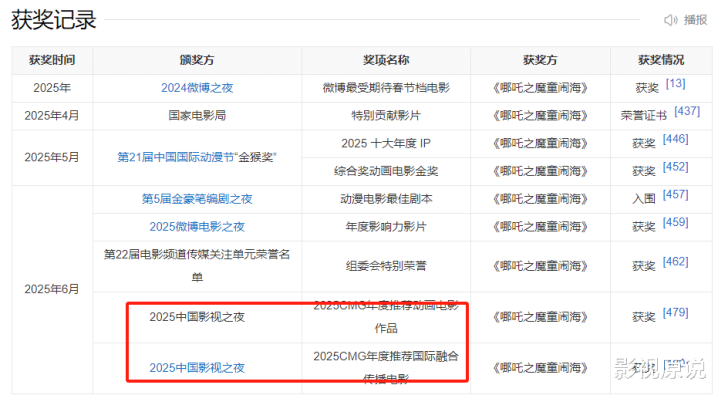The width and height of the screenshot is (718, 395).
Task: Select the 国家电影局 table cell
Action: pos(197,115)
